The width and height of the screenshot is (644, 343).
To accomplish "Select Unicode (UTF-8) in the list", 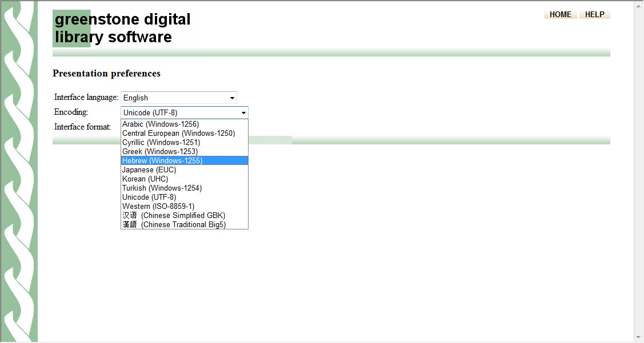I will [185, 197].
